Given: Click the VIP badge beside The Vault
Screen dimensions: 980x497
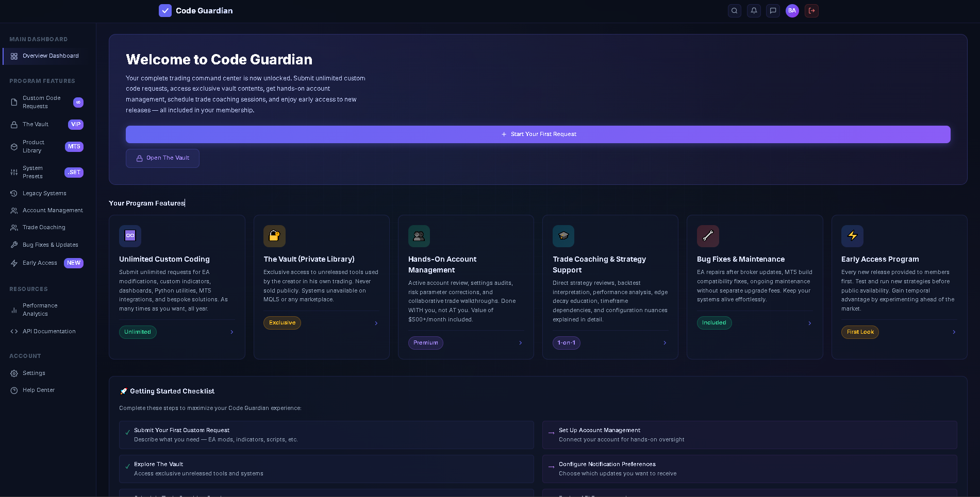Looking at the screenshot, I should coord(76,125).
